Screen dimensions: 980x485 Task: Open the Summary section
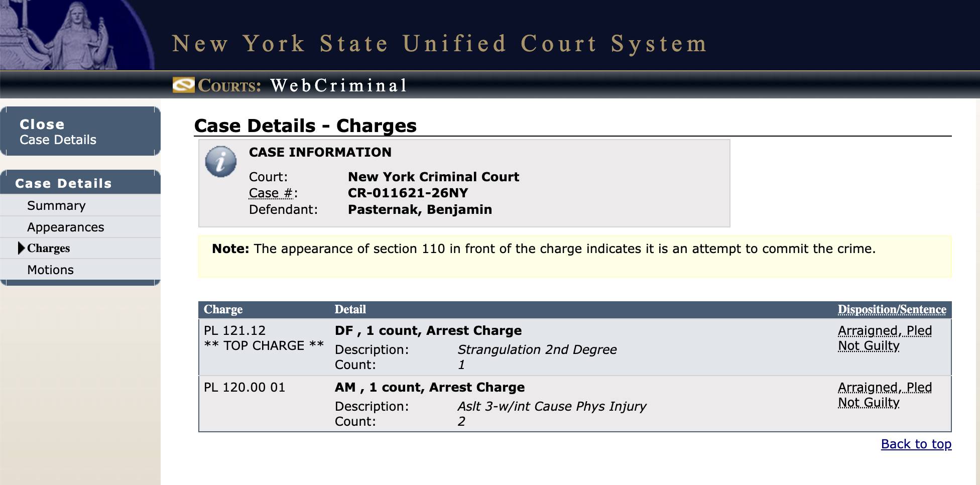pyautogui.click(x=56, y=205)
